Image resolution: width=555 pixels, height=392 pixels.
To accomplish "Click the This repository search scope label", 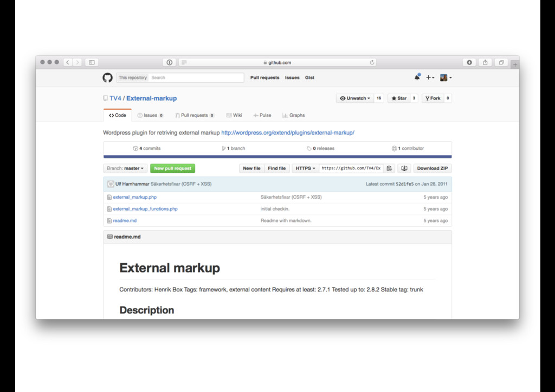I will click(x=132, y=77).
